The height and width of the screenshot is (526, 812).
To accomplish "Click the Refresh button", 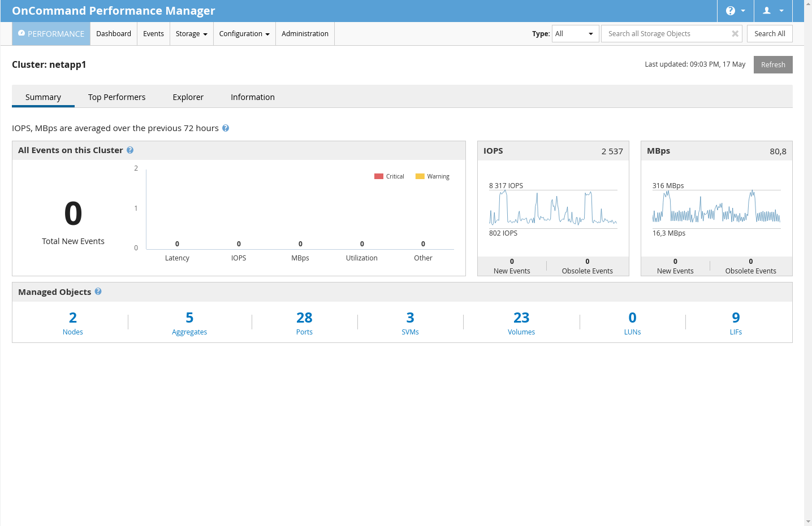I will coord(772,65).
